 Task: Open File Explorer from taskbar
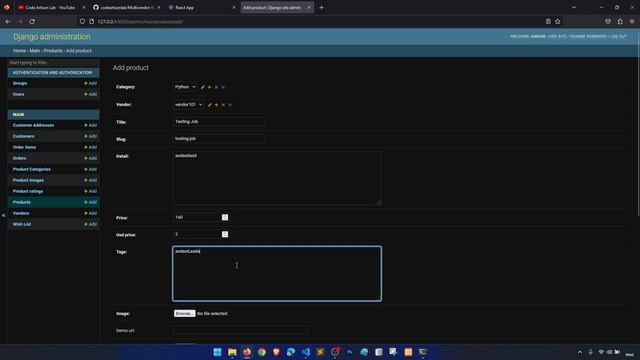click(232, 352)
